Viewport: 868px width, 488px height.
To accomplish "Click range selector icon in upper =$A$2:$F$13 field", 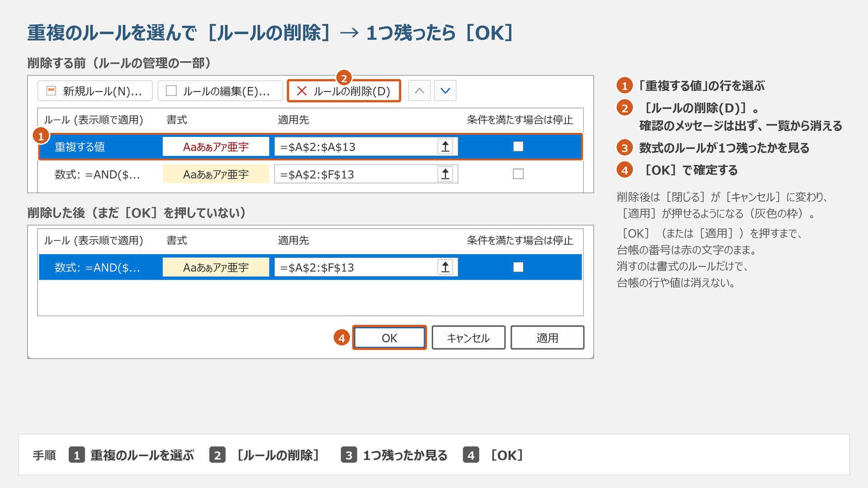I will 445,174.
